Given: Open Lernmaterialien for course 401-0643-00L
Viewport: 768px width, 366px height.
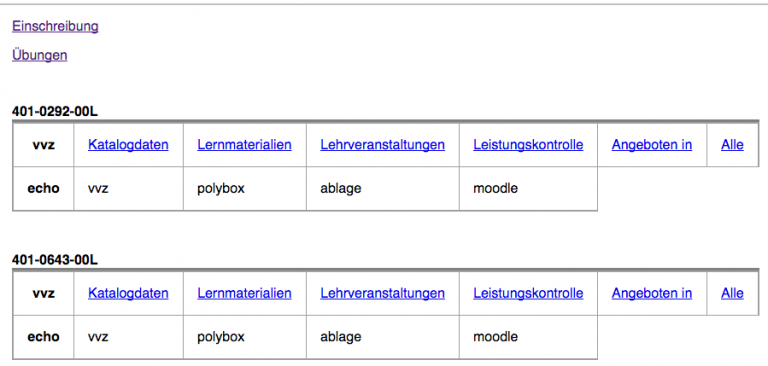Looking at the screenshot, I should pyautogui.click(x=244, y=293).
